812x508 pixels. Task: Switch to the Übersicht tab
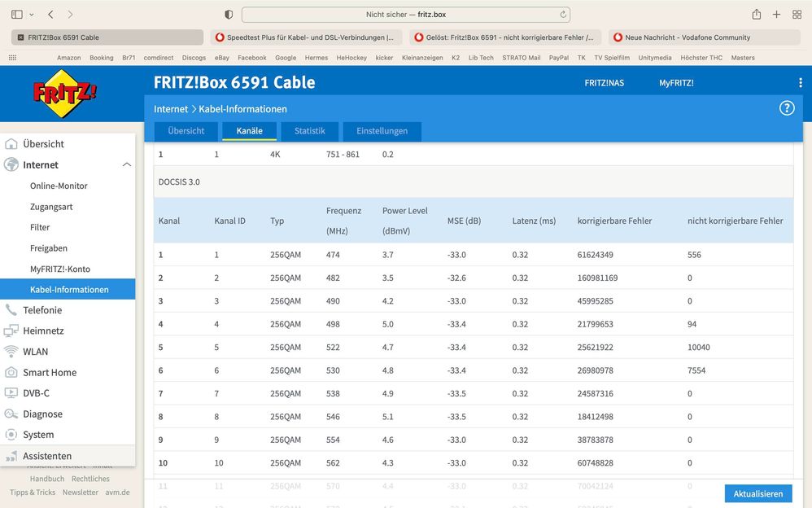pos(186,131)
